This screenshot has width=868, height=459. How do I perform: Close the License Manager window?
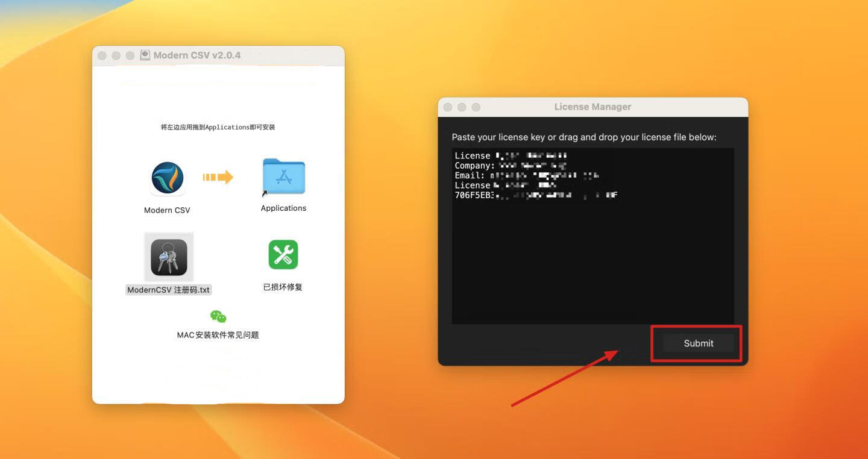pos(448,107)
